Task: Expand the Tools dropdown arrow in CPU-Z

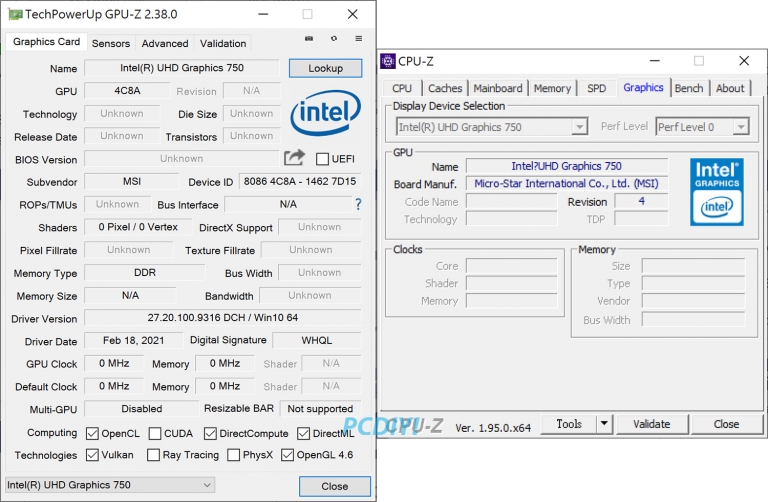Action: tap(604, 424)
